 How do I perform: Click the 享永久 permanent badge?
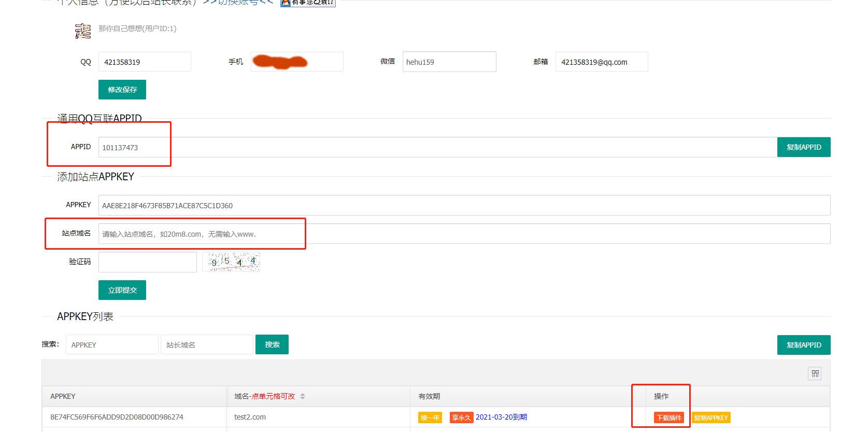point(461,417)
